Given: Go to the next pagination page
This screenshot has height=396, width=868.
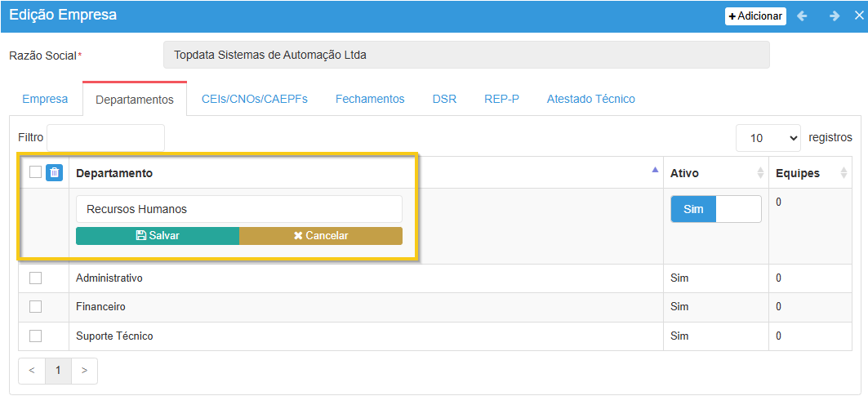Looking at the screenshot, I should pyautogui.click(x=84, y=370).
